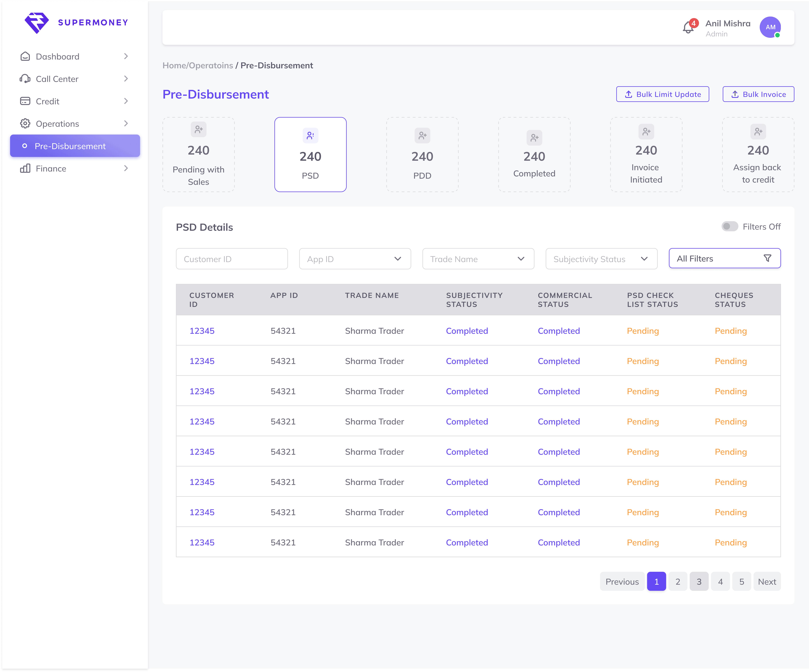Select page 1 in pagination

point(656,582)
